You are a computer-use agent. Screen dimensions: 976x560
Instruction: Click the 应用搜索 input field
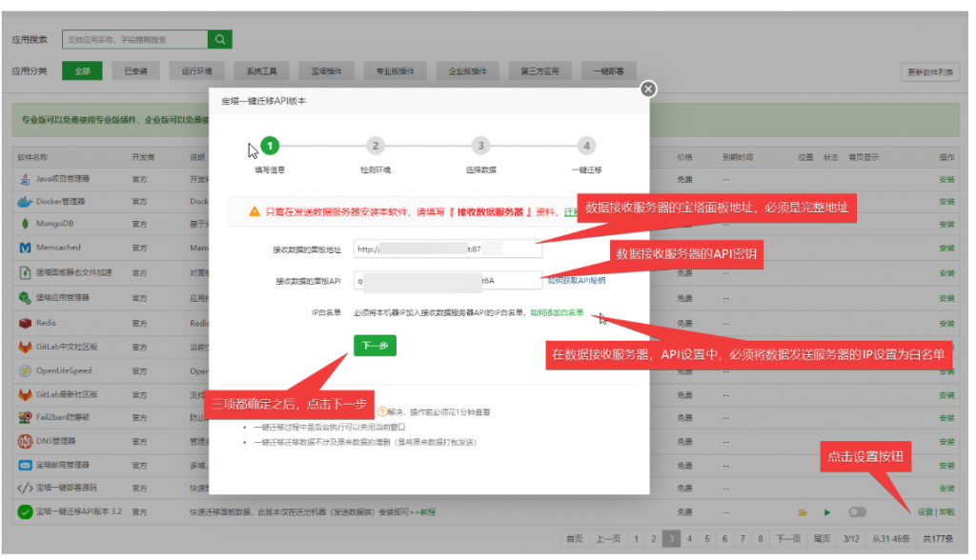[135, 39]
